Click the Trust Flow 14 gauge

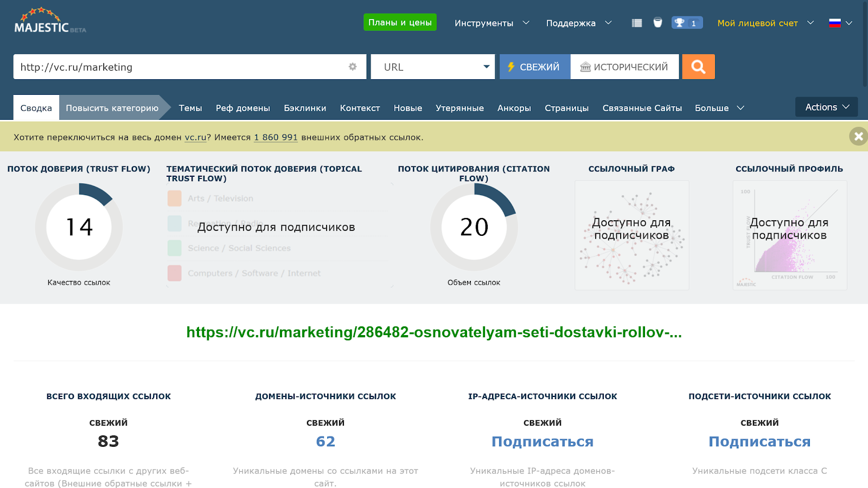79,227
